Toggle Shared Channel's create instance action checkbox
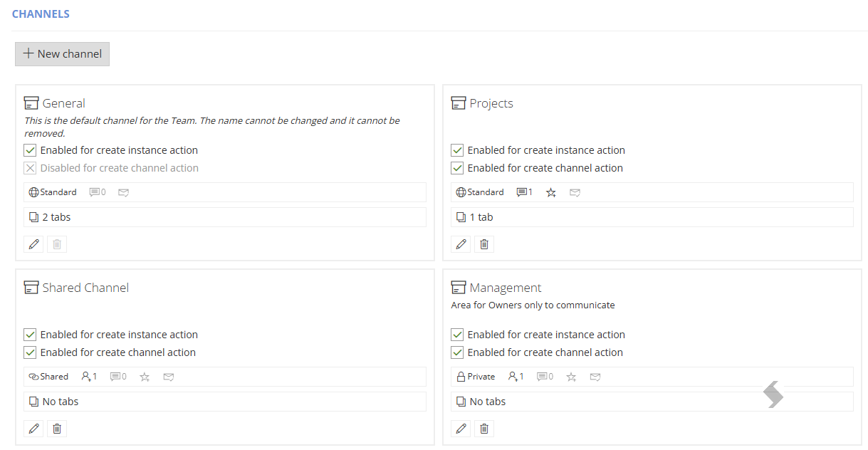 pyautogui.click(x=30, y=335)
